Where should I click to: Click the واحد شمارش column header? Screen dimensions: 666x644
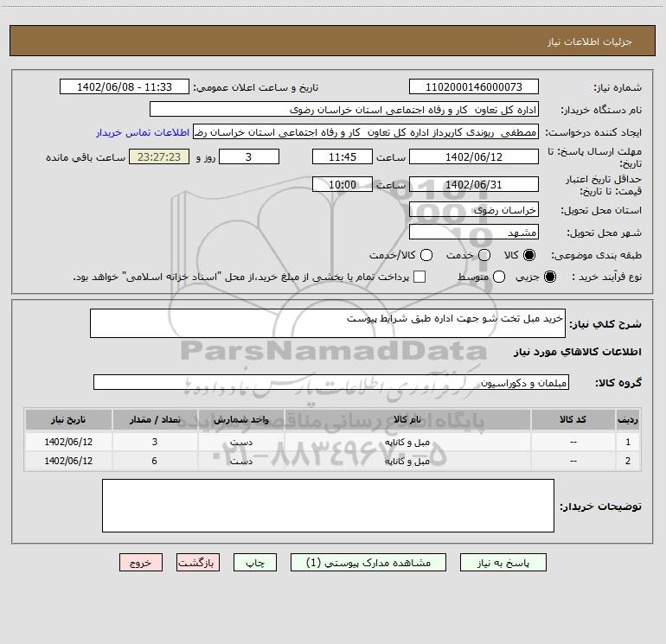coord(240,420)
